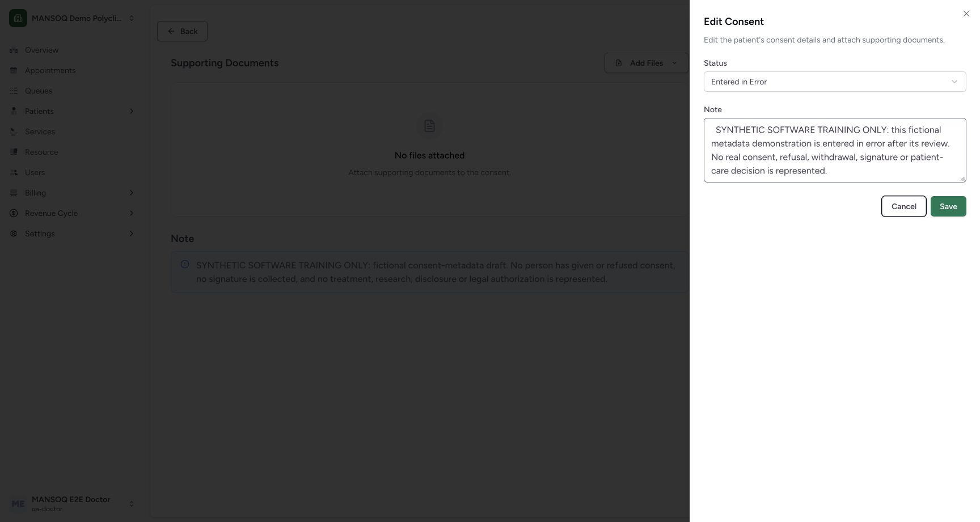This screenshot has height=522, width=980.
Task: Open the Status dropdown showing Entered in Error
Action: pos(835,82)
